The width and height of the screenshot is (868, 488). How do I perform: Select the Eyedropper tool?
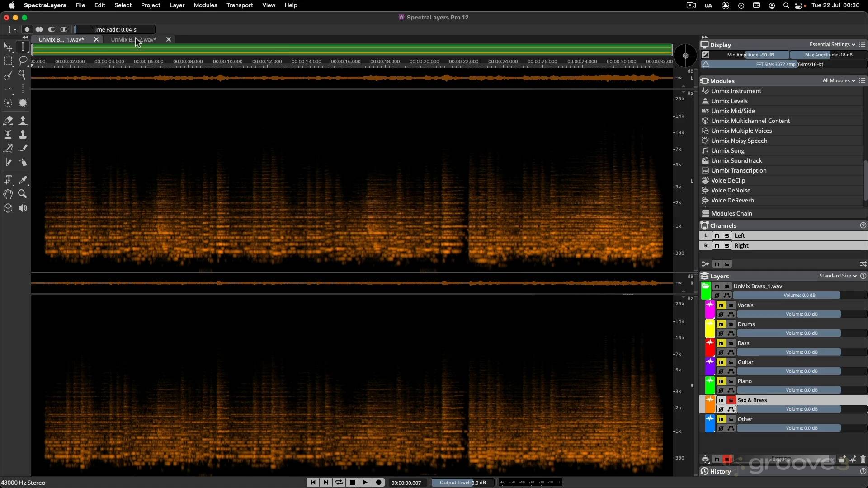(x=23, y=180)
